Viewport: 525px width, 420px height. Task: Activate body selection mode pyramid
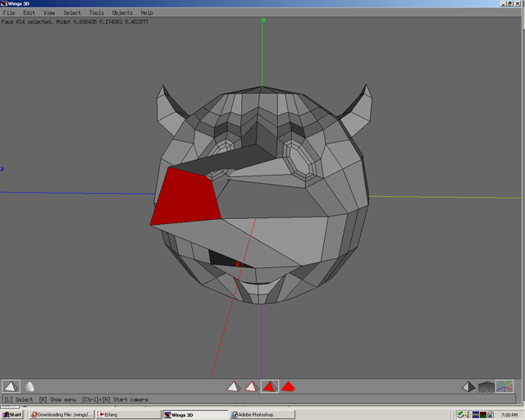288,386
